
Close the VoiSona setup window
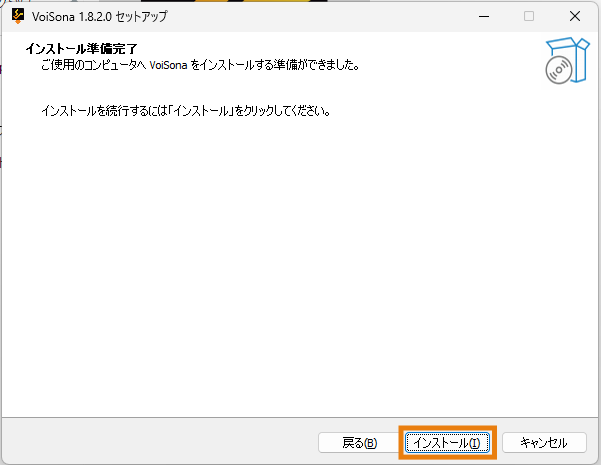click(x=575, y=16)
